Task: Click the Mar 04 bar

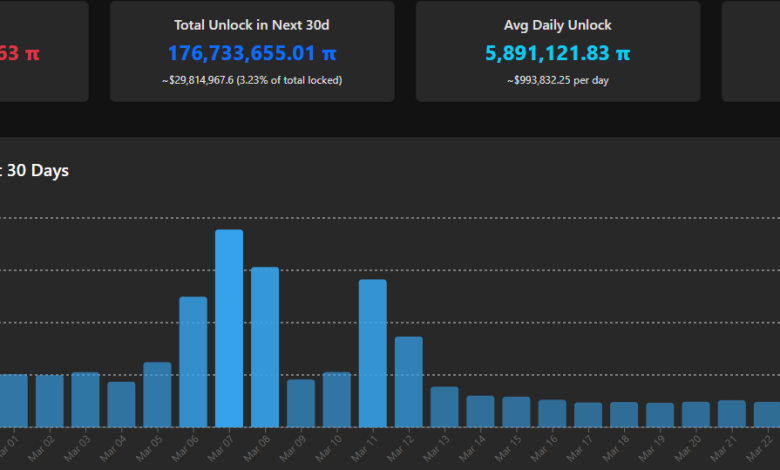Action: tap(121, 405)
